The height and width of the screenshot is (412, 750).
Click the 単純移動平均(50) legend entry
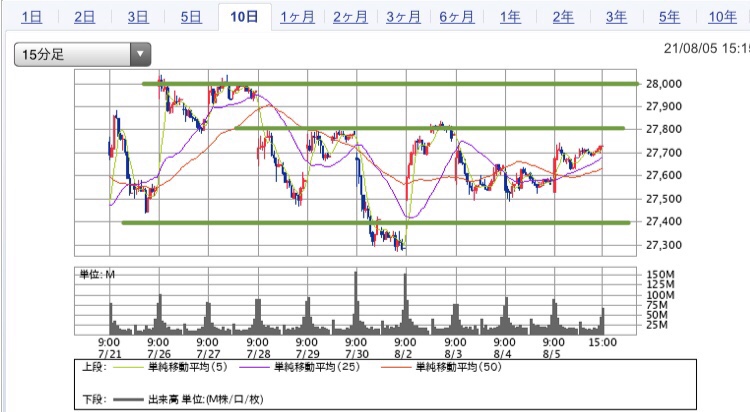[441, 367]
